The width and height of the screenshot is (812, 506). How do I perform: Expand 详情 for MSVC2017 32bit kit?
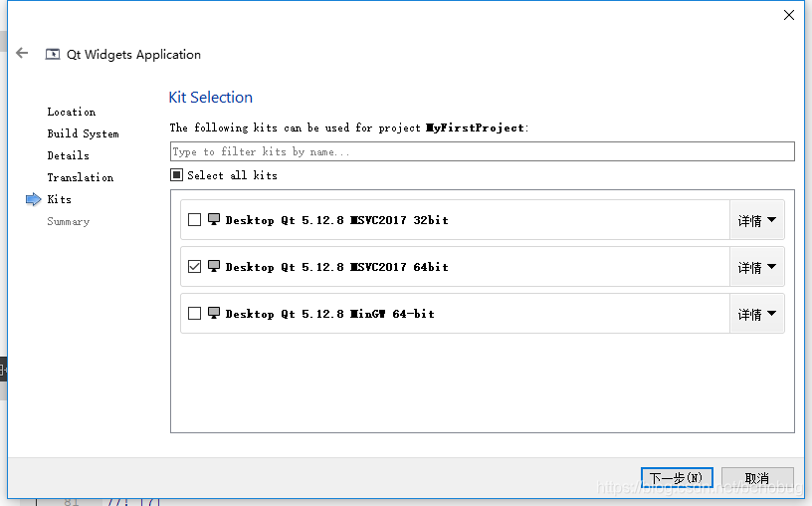pyautogui.click(x=756, y=220)
